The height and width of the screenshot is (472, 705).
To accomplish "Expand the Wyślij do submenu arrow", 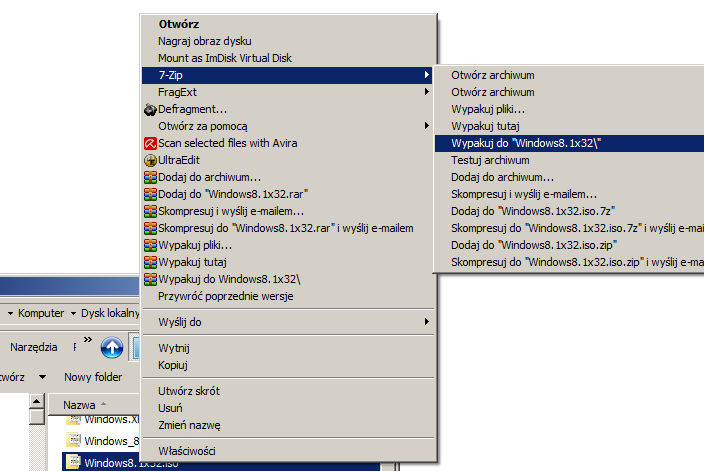I will [427, 322].
